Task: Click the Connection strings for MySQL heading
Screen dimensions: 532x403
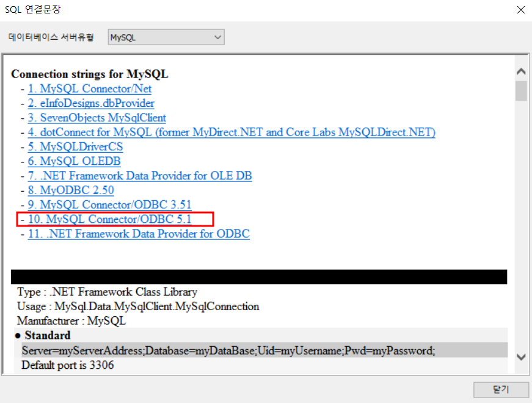Action: [90, 74]
